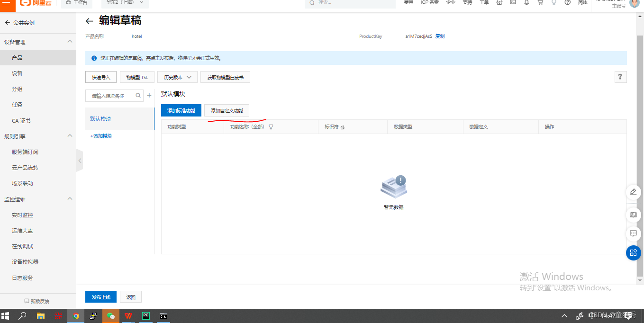Screen dimensions: 644x323
Task: Open the 华东2（上海） region dropdown
Action: (125, 3)
